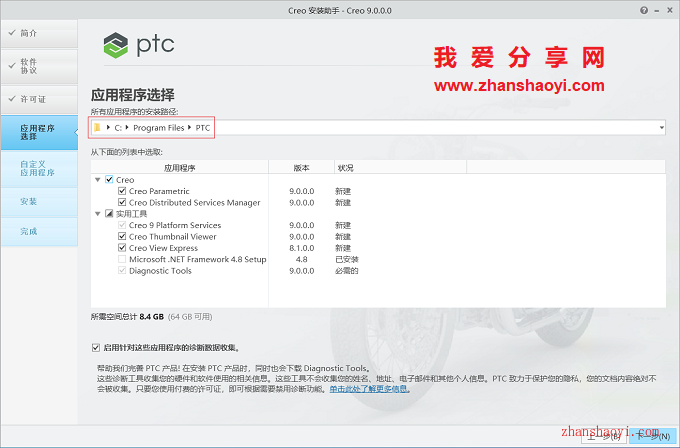
Task: Click the 8.4 GB required space text
Action: coord(151,317)
